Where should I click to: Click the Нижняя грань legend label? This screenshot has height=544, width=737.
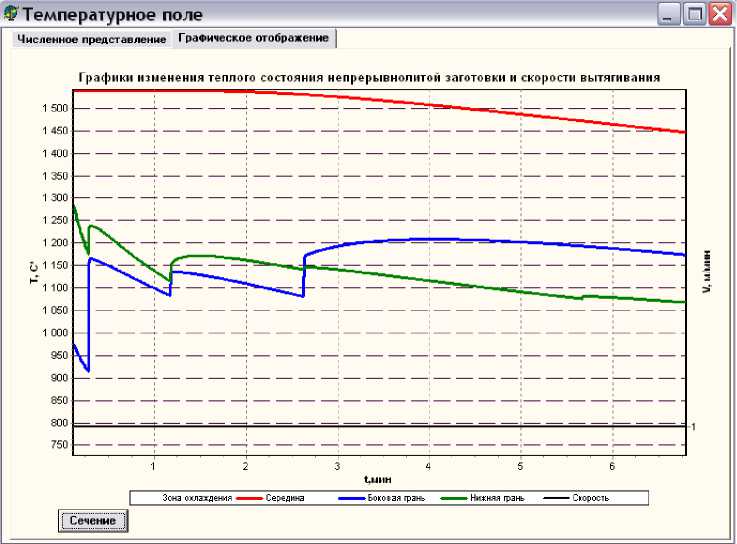tap(497, 498)
